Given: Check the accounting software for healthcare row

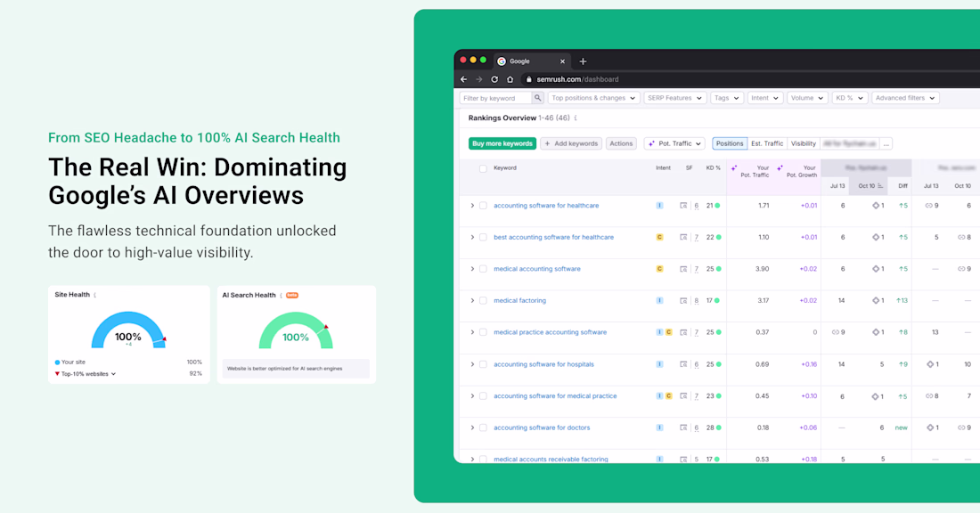Looking at the screenshot, I should [x=483, y=206].
